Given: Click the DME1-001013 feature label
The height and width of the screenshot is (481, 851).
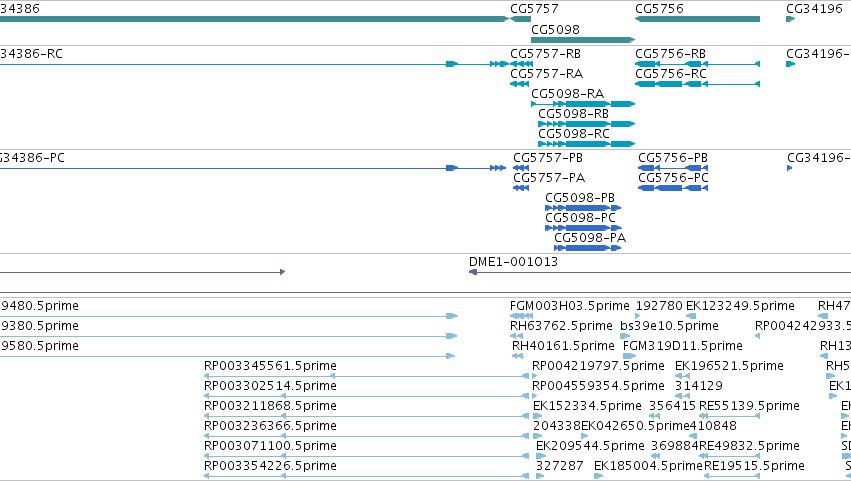Looking at the screenshot, I should 513,262.
